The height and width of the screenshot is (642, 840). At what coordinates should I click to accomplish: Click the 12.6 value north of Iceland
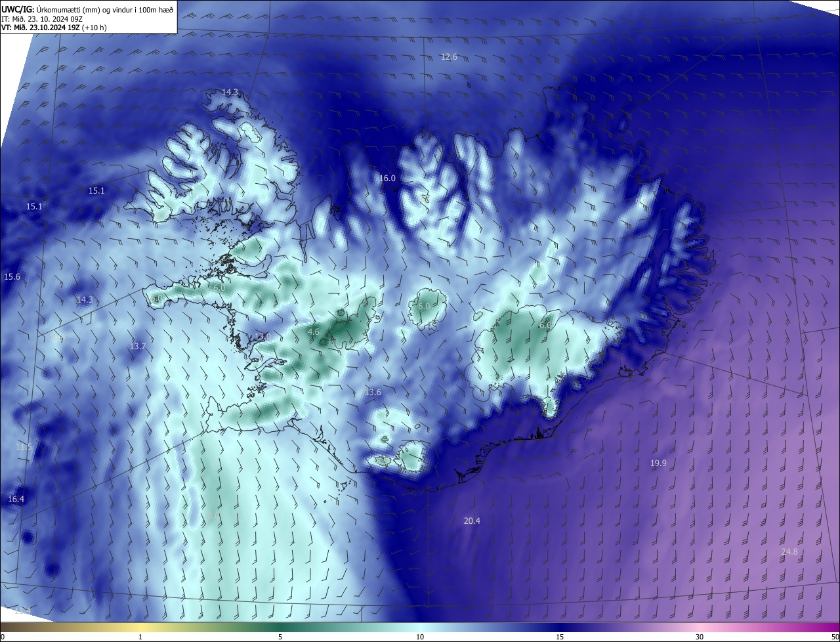click(449, 57)
